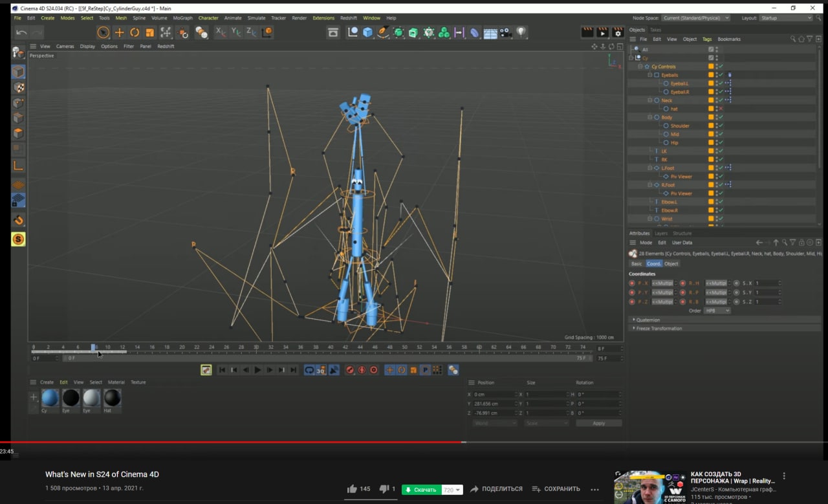Open the MoGraph menu
The width and height of the screenshot is (828, 504).
(x=182, y=18)
